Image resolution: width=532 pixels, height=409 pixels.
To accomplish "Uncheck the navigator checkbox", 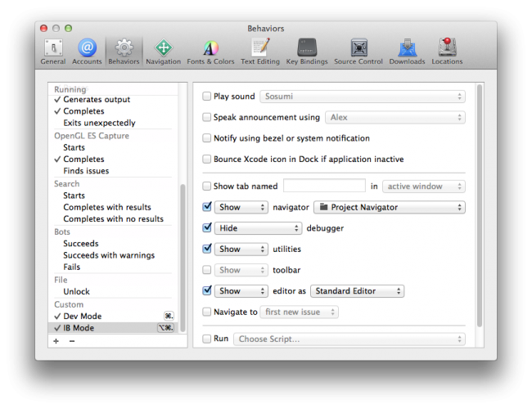I will click(207, 207).
